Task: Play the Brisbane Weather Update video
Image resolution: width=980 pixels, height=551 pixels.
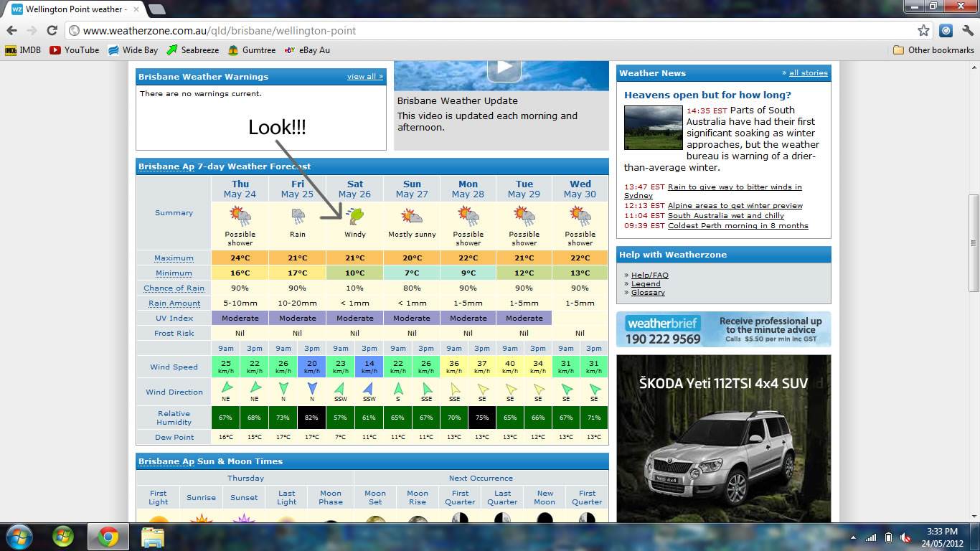Action: point(504,69)
